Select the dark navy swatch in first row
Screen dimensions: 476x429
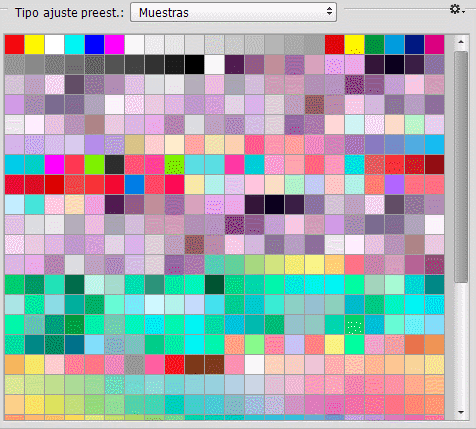pos(414,44)
